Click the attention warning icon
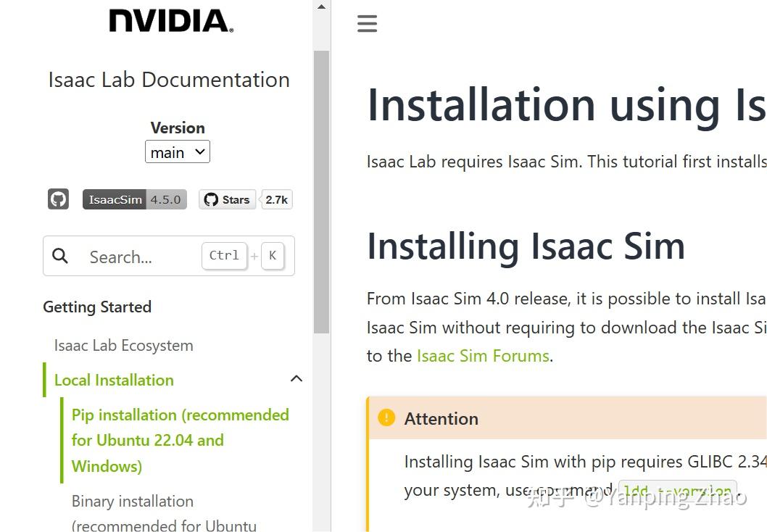This screenshot has width=767, height=532. pyautogui.click(x=386, y=418)
